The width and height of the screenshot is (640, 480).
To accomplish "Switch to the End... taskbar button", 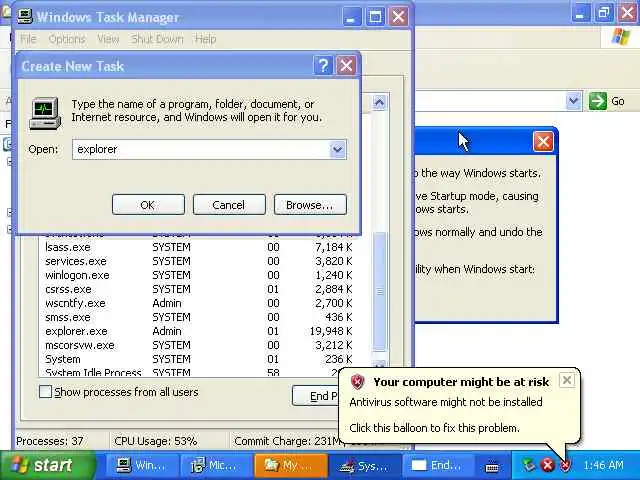I will (x=438, y=465).
